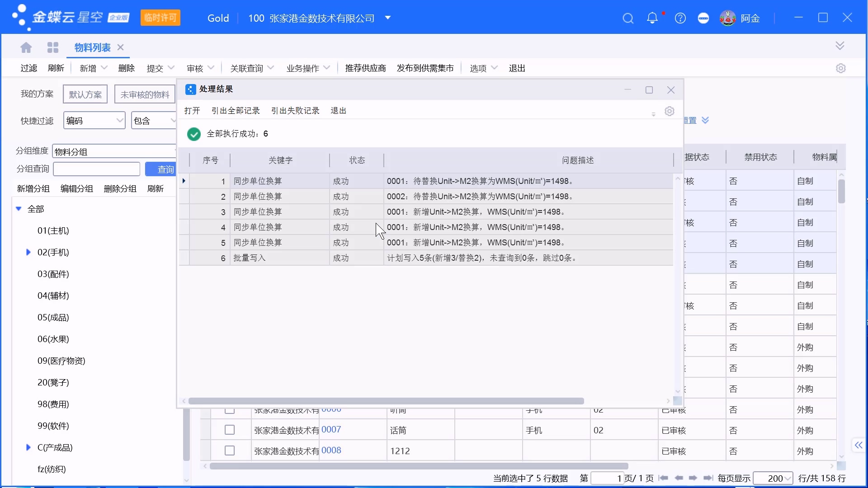Click the 阿金 user avatar
The image size is (868, 488).
click(728, 18)
